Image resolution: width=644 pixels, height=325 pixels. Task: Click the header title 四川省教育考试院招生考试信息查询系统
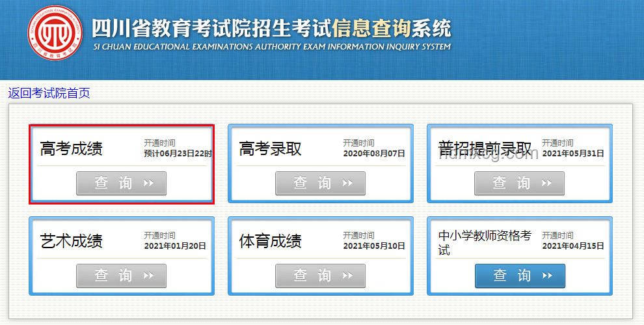click(x=271, y=29)
